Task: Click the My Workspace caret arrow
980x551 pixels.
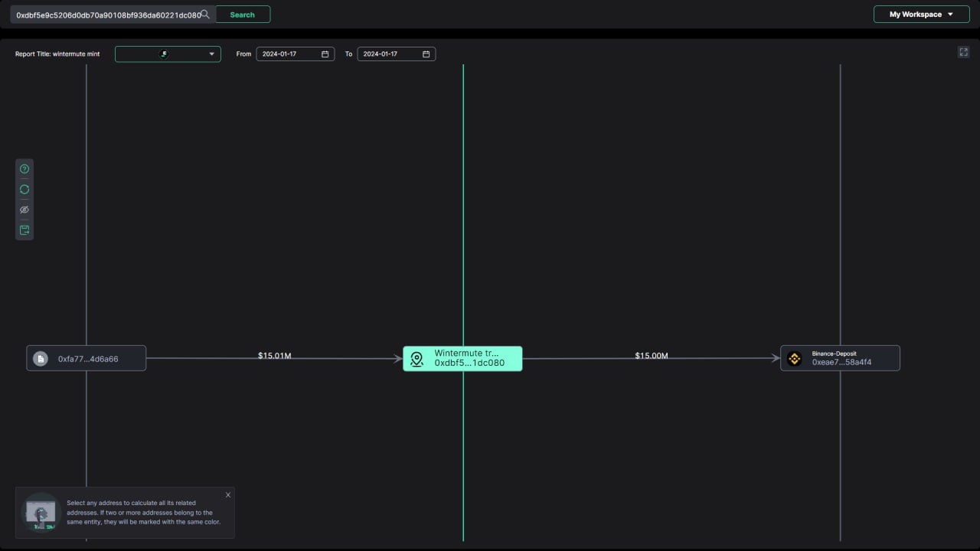Action: point(950,15)
